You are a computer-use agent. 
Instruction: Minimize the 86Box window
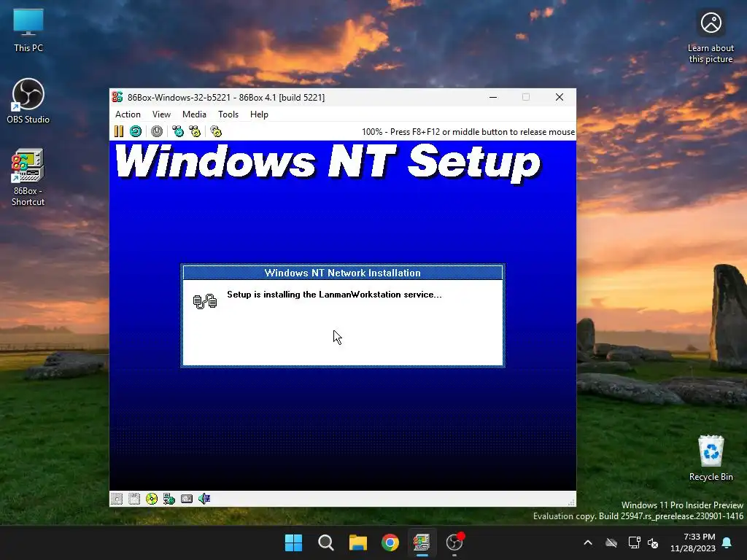pos(493,97)
